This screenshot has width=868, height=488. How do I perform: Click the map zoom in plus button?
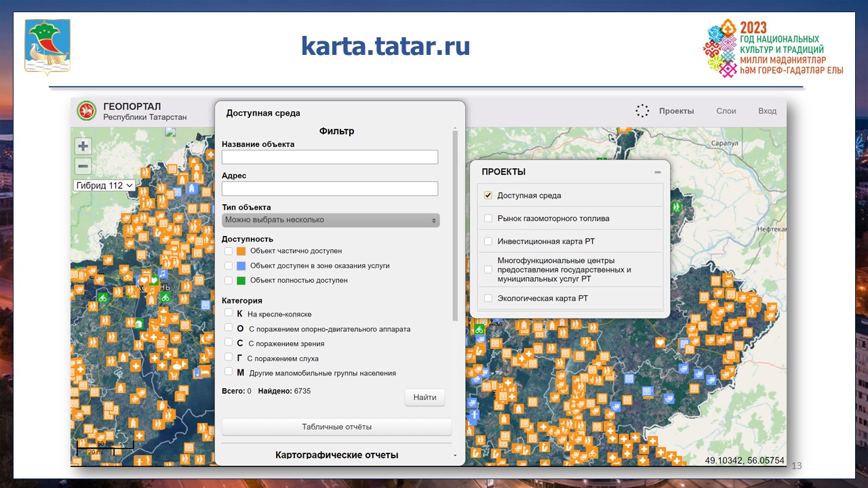click(83, 146)
